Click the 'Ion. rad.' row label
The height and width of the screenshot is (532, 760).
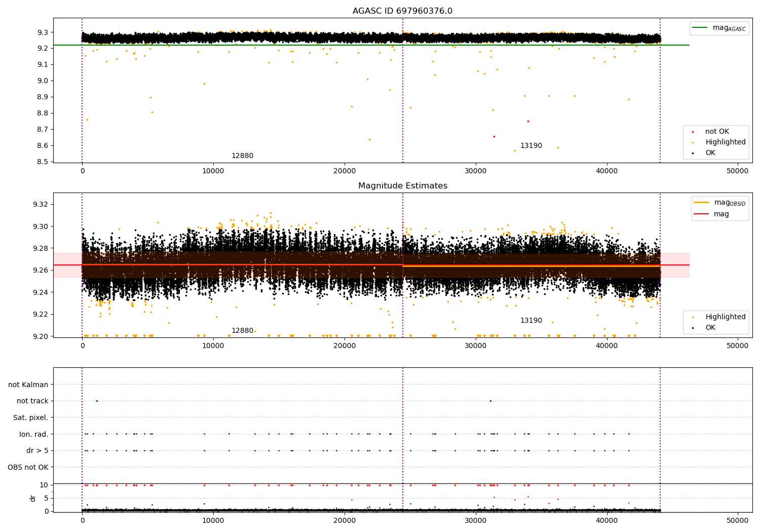[34, 434]
